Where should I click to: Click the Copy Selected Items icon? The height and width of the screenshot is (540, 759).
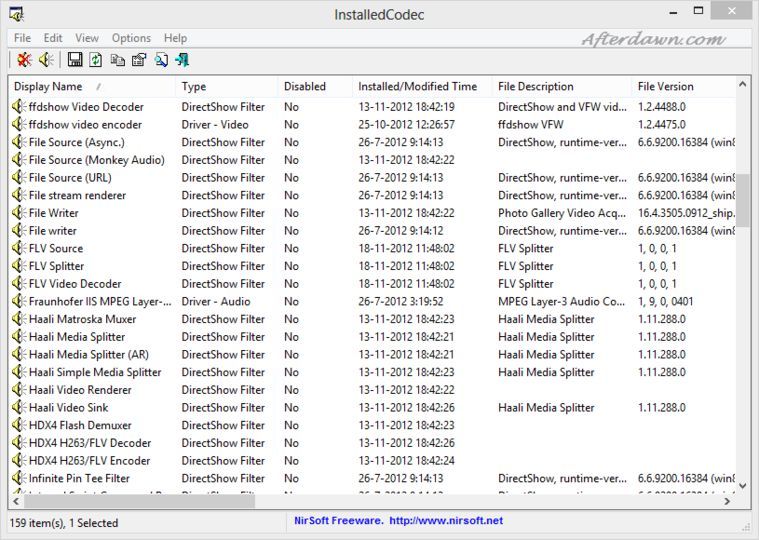click(117, 60)
